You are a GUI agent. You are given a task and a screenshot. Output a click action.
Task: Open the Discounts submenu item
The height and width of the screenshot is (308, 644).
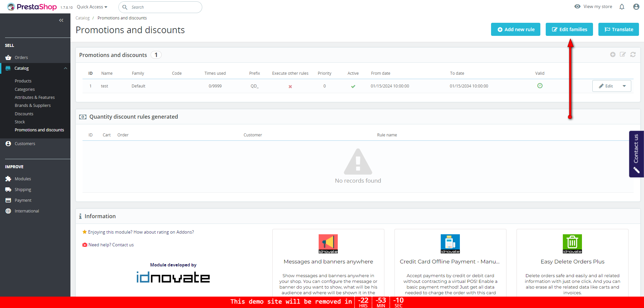pyautogui.click(x=24, y=114)
